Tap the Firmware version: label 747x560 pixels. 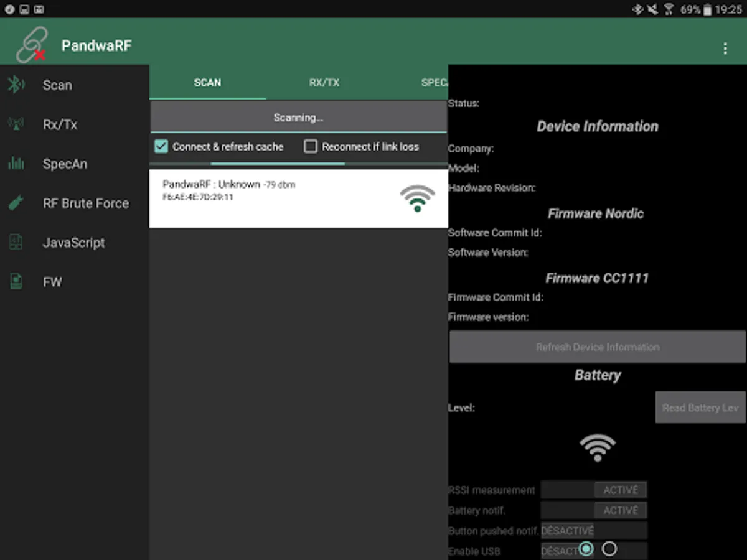[x=488, y=317]
